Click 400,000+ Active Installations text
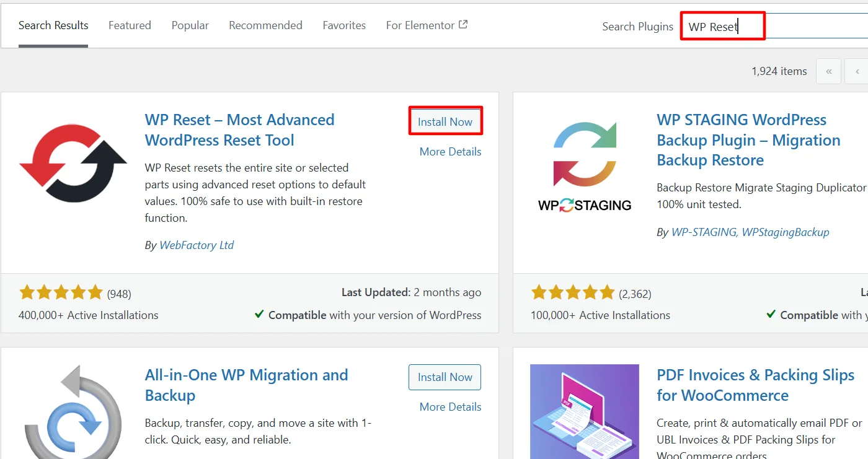Viewport: 868px width, 459px height. (89, 315)
